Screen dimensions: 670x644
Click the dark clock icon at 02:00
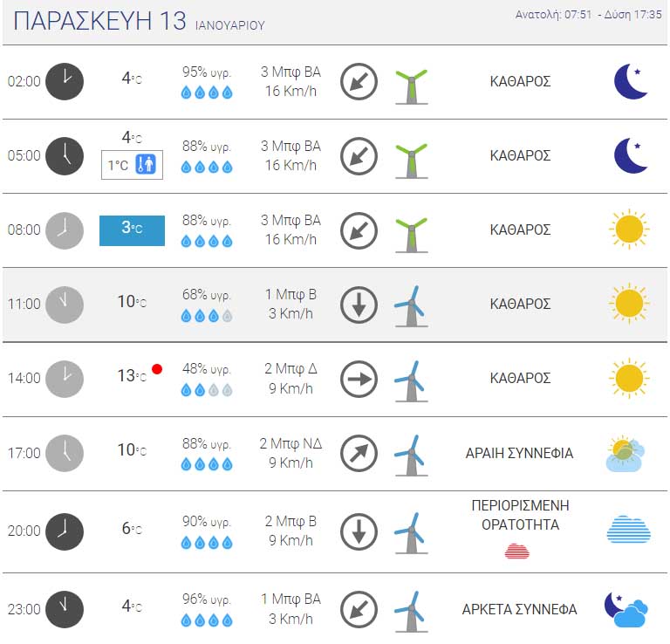click(x=65, y=82)
